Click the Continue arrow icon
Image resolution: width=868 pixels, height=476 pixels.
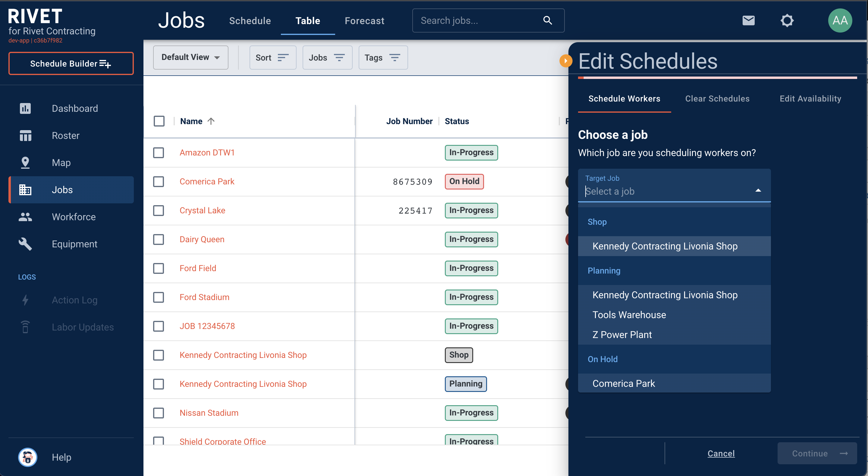point(844,453)
